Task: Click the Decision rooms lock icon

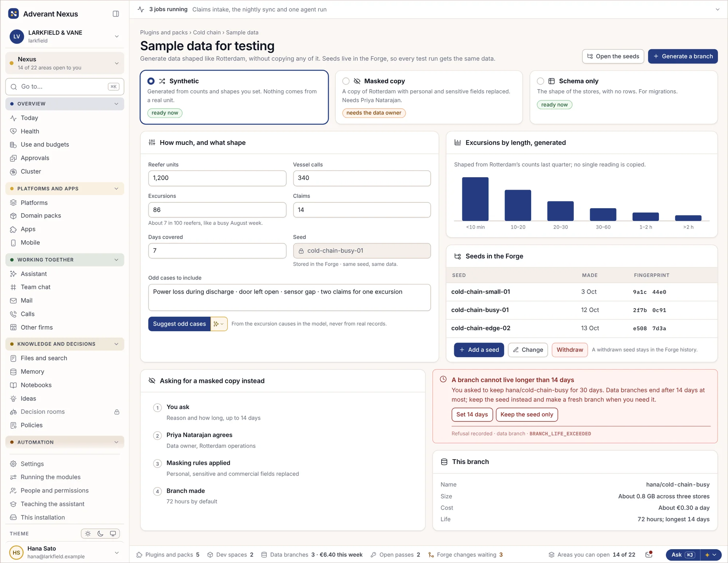Action: pyautogui.click(x=117, y=412)
